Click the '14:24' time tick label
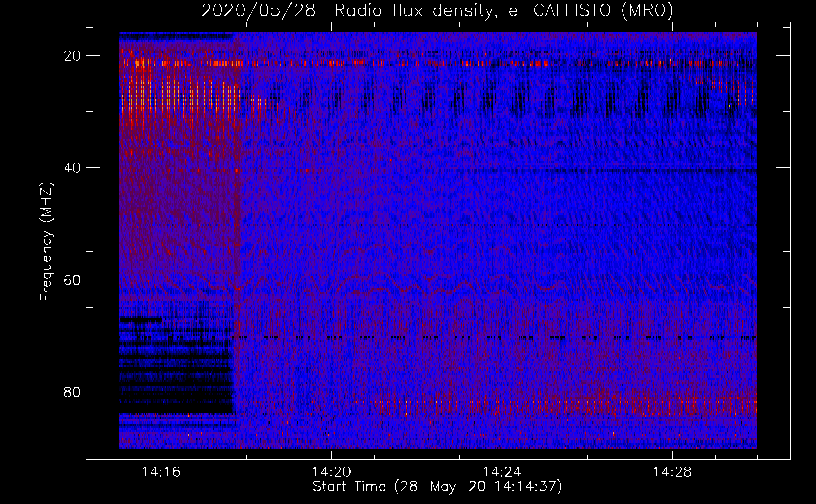Viewport: 816px width, 504px height. tap(502, 472)
